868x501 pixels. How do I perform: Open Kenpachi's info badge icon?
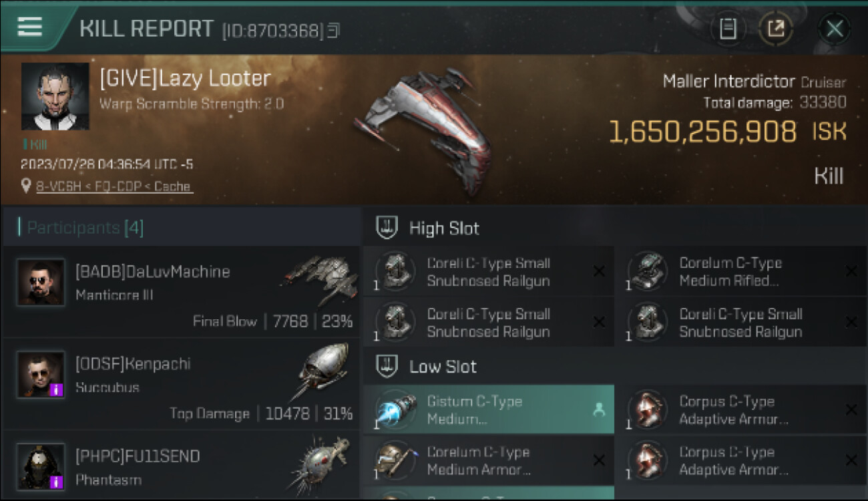tap(57, 389)
